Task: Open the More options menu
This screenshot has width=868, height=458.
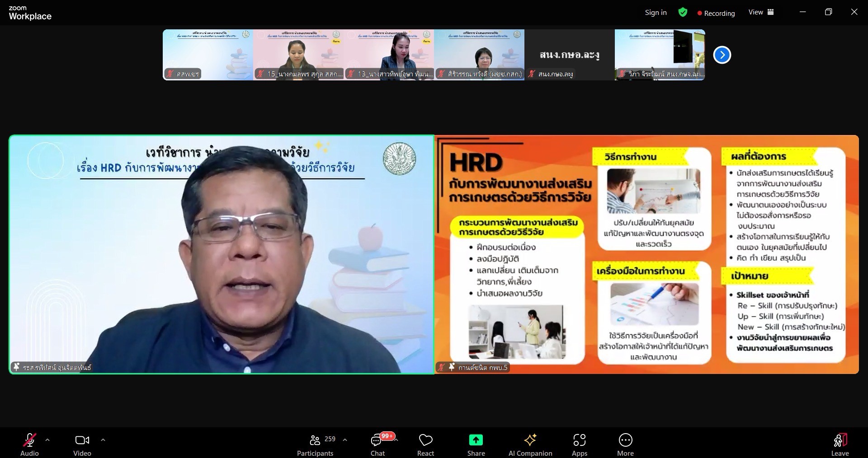Action: (x=625, y=444)
